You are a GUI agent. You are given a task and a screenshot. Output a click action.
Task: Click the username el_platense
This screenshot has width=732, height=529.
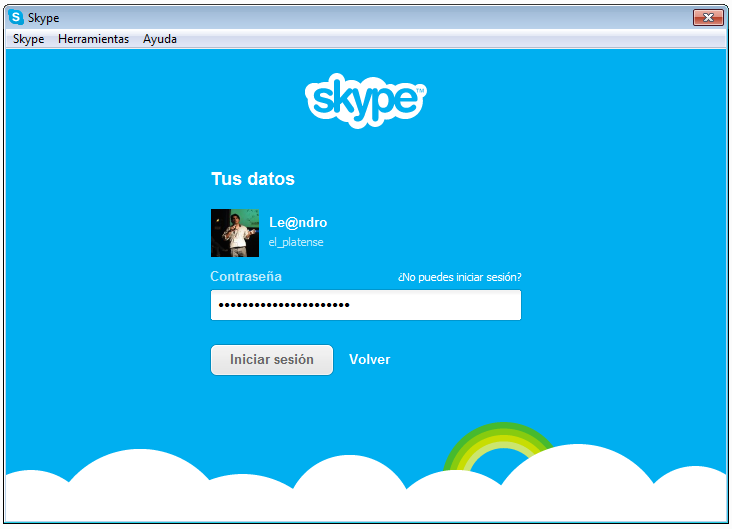pyautogui.click(x=296, y=242)
